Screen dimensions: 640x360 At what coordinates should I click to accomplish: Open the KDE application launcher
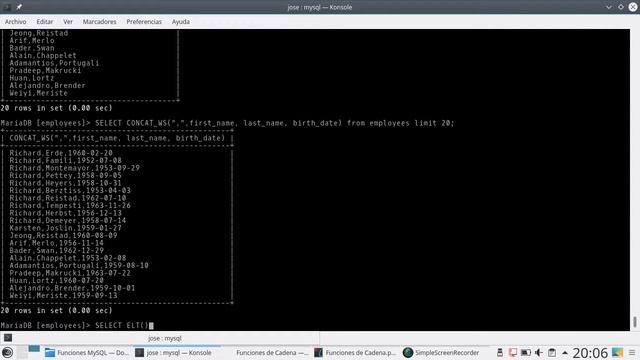[x=7, y=352]
